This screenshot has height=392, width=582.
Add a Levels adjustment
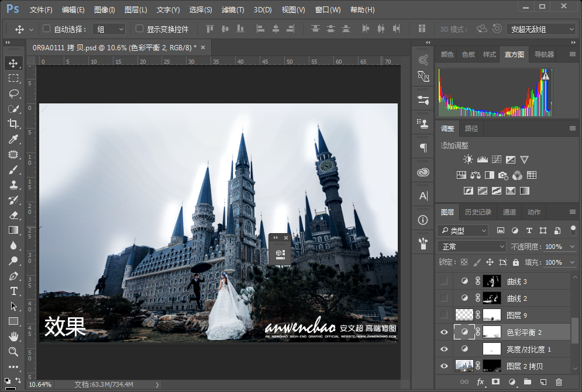tap(482, 159)
